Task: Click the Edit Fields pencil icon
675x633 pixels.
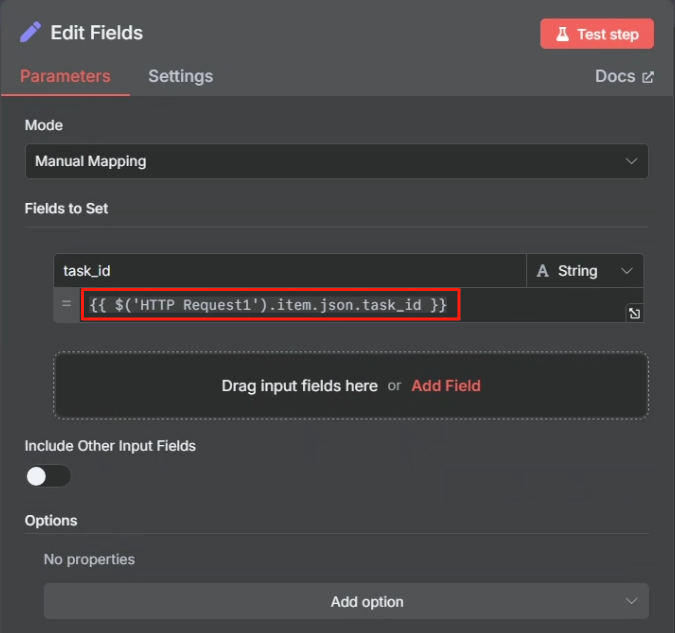Action: click(30, 32)
